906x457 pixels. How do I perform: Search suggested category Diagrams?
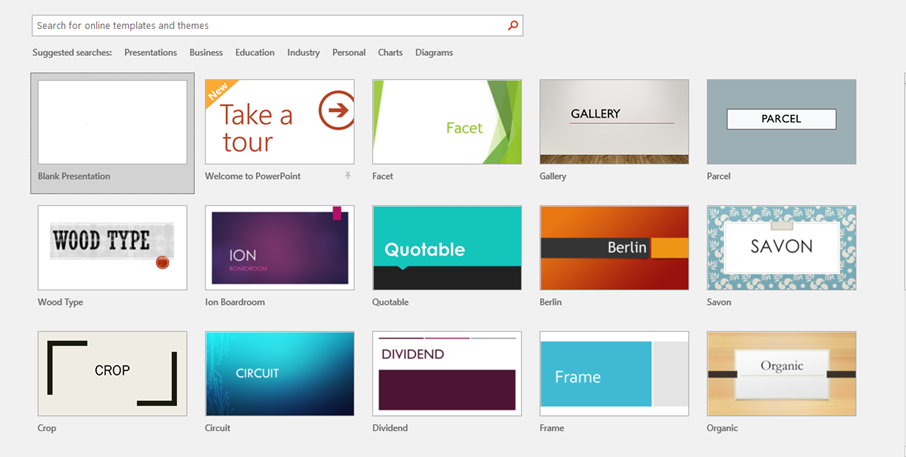pyautogui.click(x=434, y=53)
